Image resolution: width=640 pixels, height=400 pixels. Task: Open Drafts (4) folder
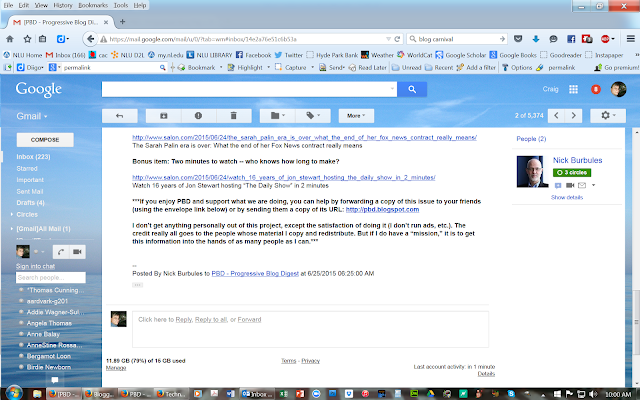tap(30, 203)
